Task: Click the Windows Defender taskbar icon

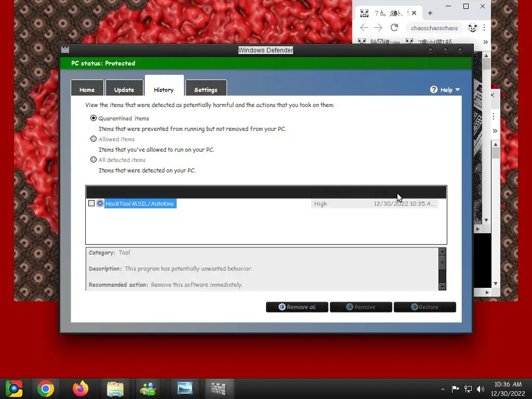Action: (219, 389)
